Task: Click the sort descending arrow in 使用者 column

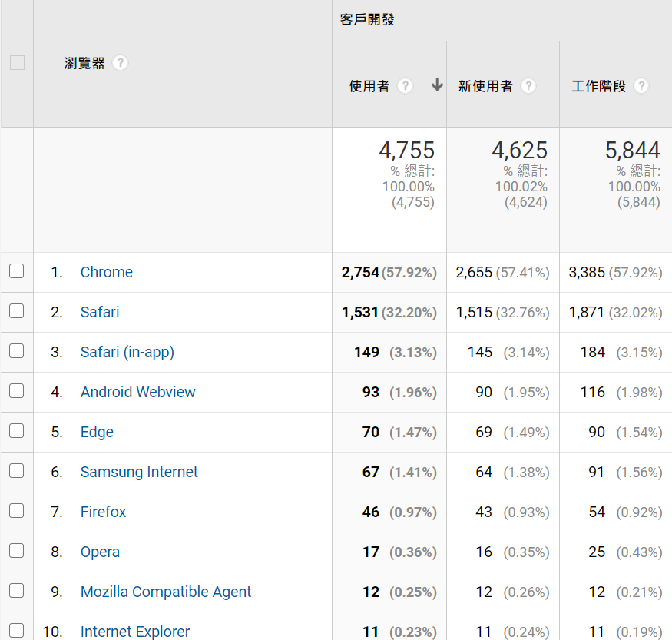Action: pyautogui.click(x=437, y=85)
